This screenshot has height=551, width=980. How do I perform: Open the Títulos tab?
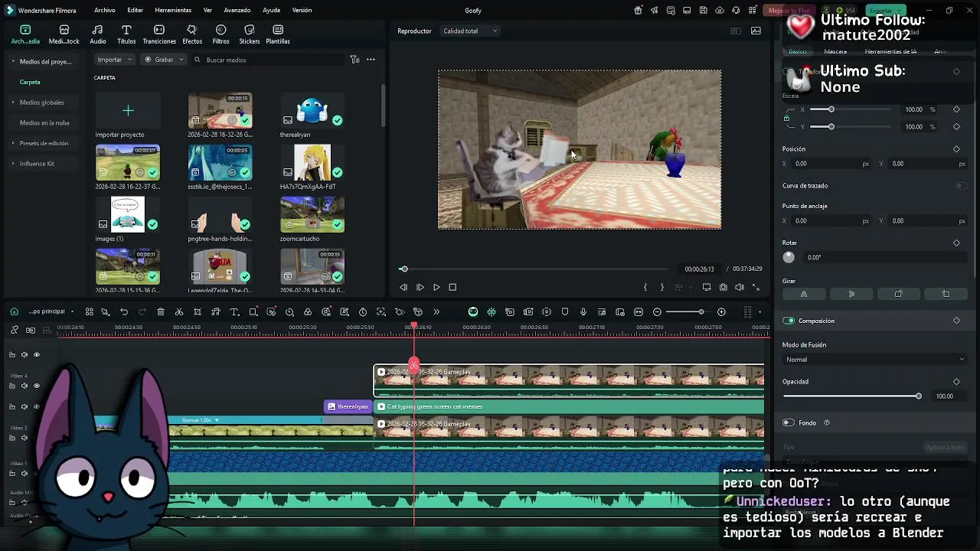(126, 34)
